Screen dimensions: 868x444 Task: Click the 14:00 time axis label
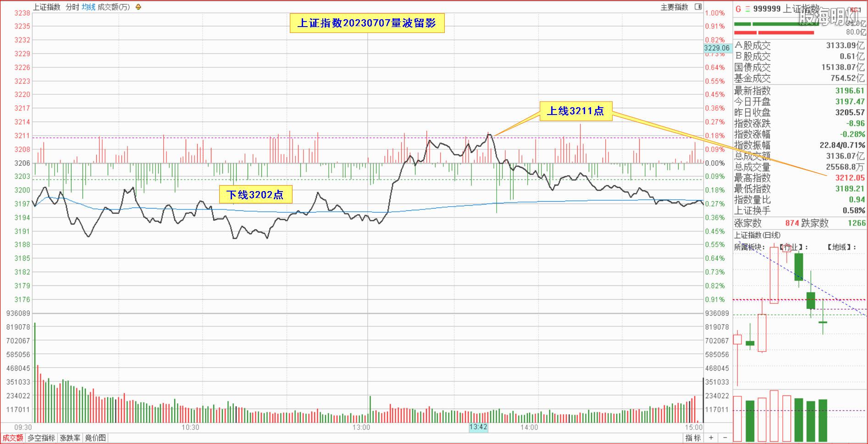529,428
